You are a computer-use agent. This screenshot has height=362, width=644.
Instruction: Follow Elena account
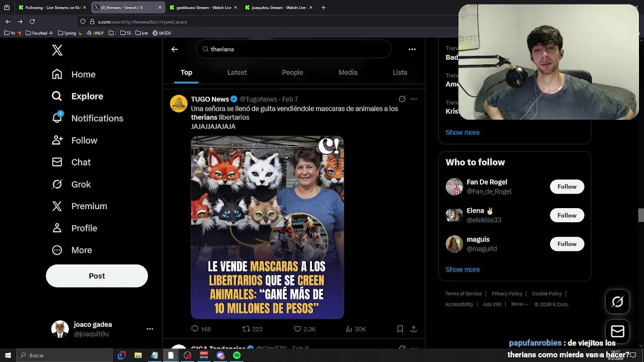coord(567,215)
